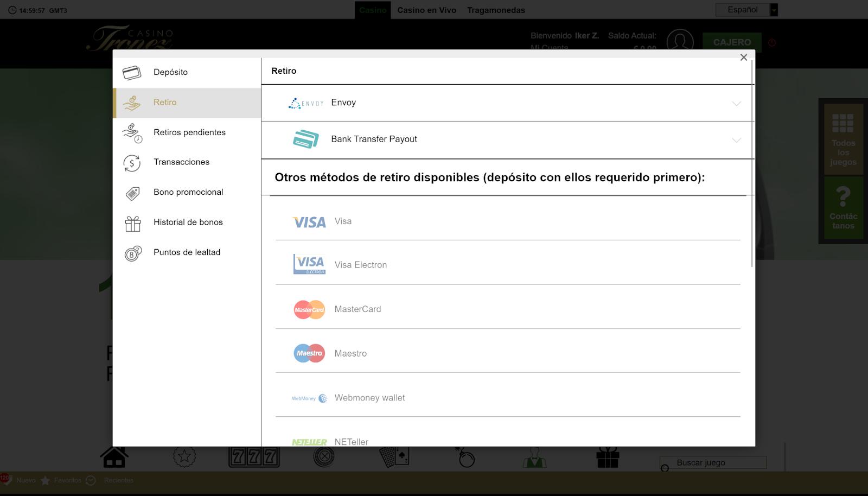Screen dimensions: 868x496
Task: Open the playing cards category icon
Action: click(x=394, y=457)
